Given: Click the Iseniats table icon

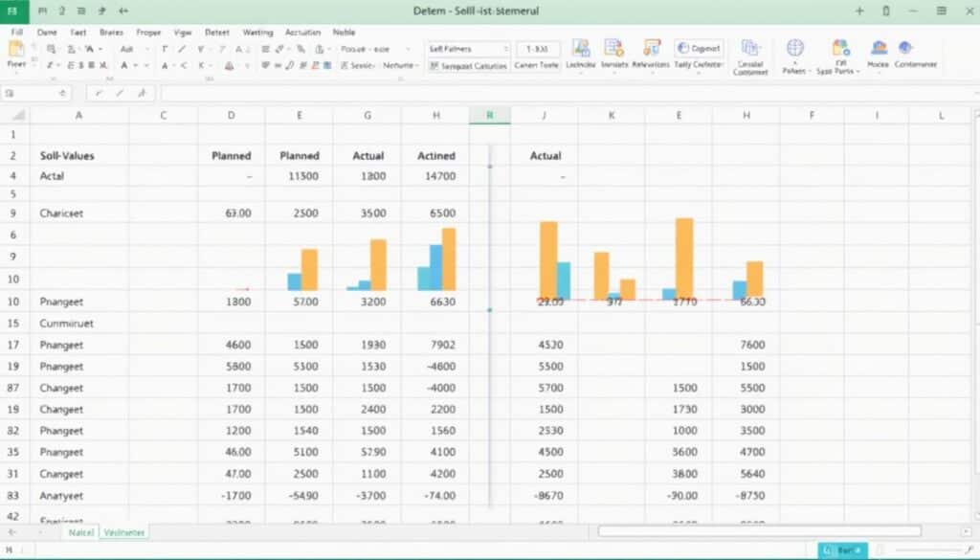Looking at the screenshot, I should pyautogui.click(x=613, y=48).
